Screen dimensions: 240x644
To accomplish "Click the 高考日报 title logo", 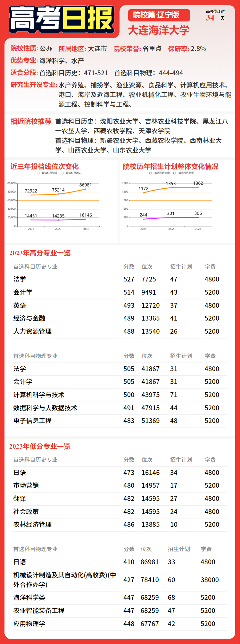I will point(62,20).
